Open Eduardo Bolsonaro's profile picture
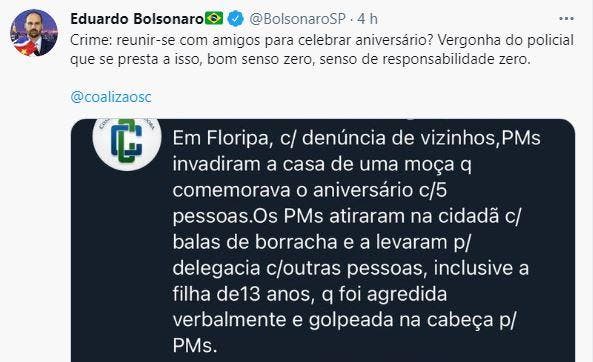This screenshot has height=362, width=593. (x=34, y=33)
